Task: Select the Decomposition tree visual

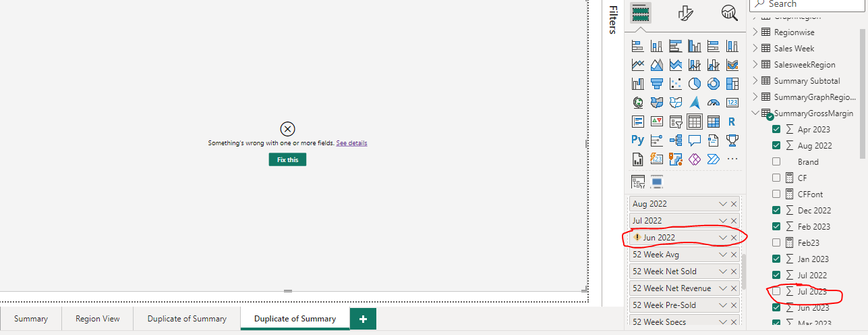Action: (675, 140)
